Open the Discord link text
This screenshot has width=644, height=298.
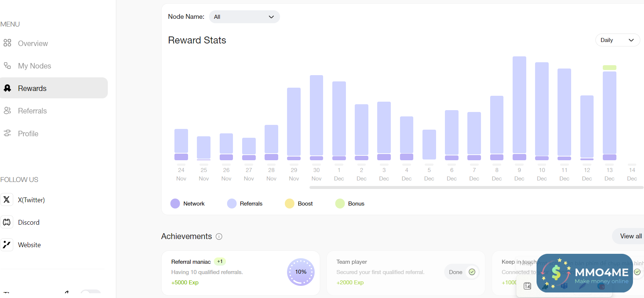click(29, 222)
